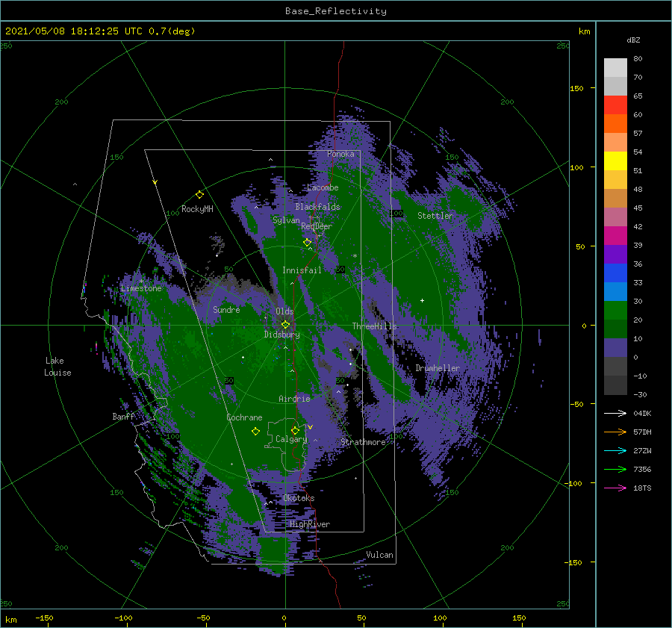
Task: Pick the purple 39-36 dBZ color swatch
Action: pos(615,254)
